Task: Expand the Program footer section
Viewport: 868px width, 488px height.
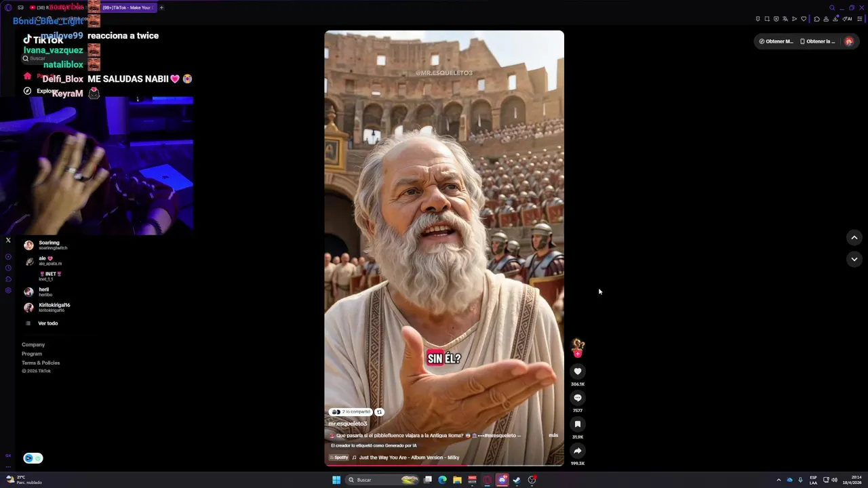Action: (32, 354)
